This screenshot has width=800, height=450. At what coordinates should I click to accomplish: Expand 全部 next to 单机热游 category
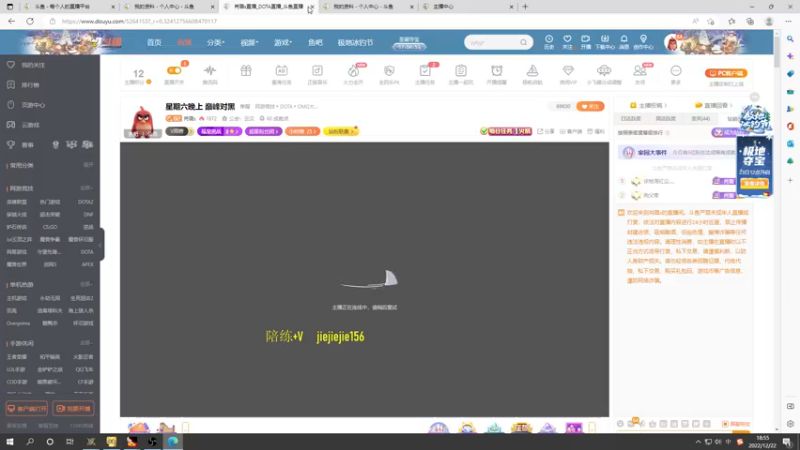click(x=86, y=284)
